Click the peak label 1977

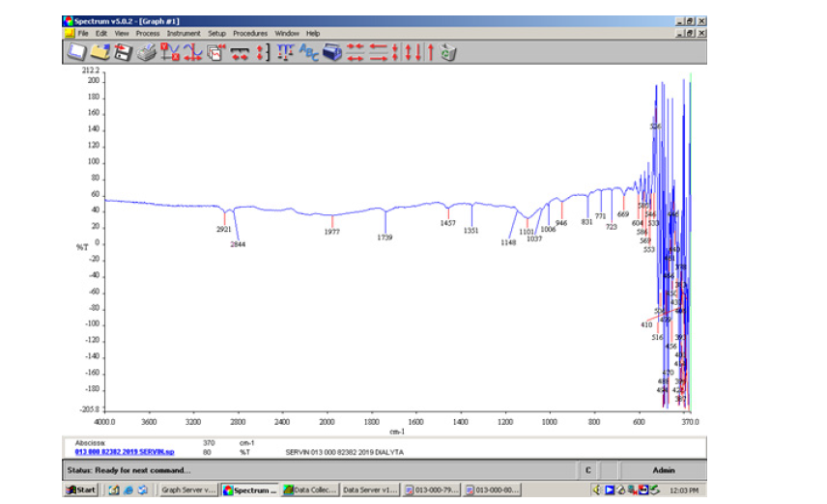[331, 232]
